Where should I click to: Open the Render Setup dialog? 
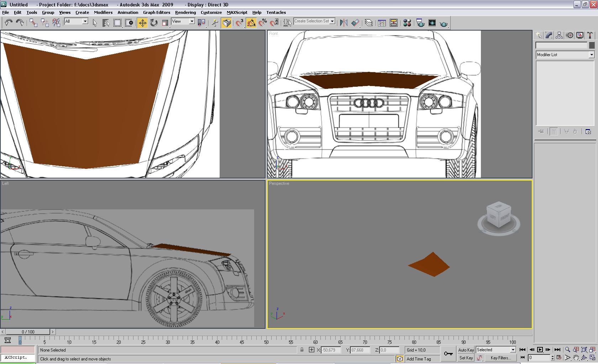pyautogui.click(x=420, y=23)
